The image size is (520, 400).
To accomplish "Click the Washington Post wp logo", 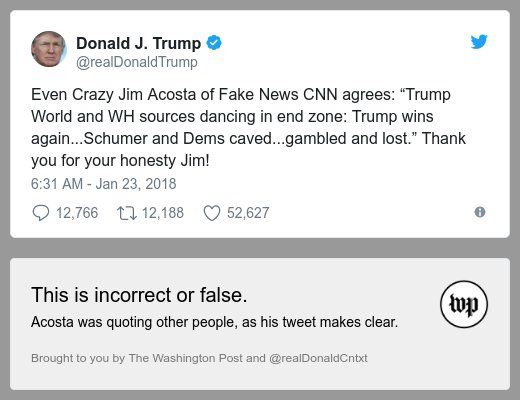I will click(464, 304).
